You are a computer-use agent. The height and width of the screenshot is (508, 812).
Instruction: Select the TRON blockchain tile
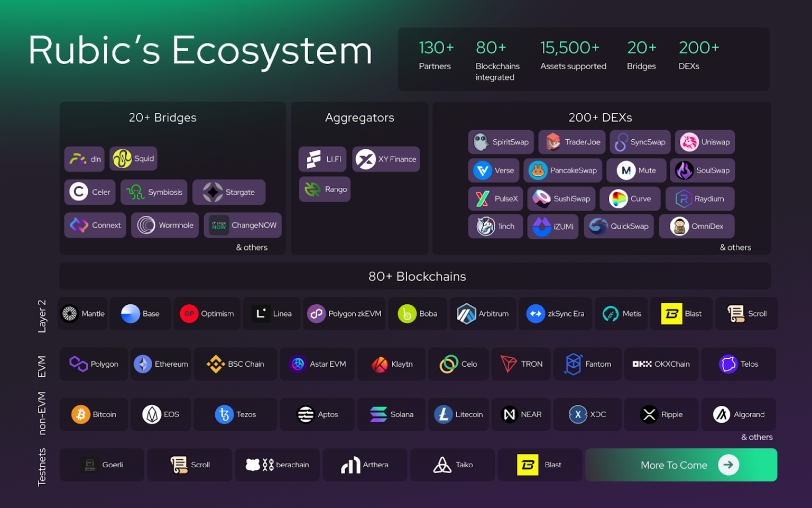coord(521,364)
